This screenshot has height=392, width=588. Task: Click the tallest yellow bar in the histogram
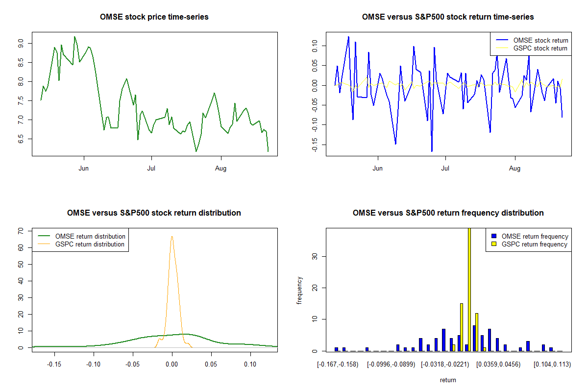point(469,289)
